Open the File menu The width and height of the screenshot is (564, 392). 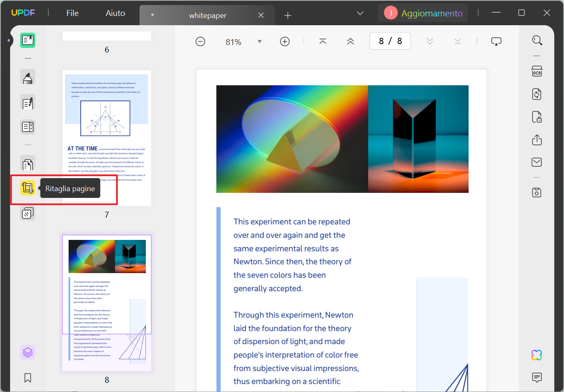73,13
